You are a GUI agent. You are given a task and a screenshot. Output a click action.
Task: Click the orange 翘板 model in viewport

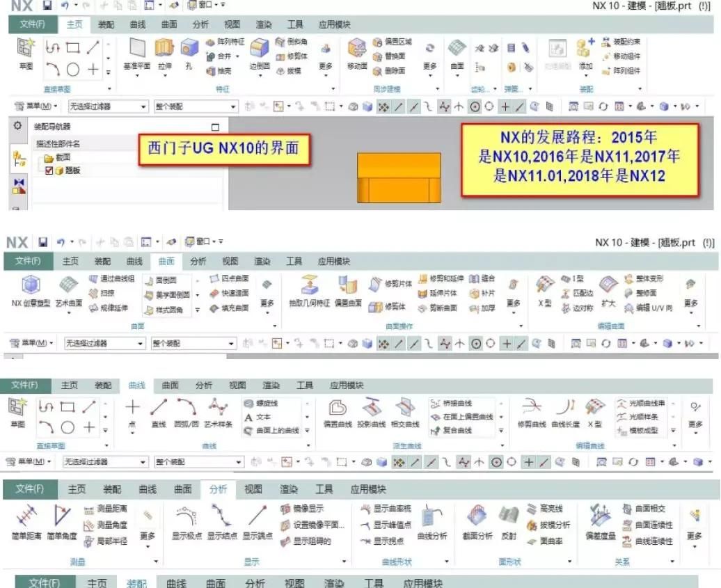[399, 178]
